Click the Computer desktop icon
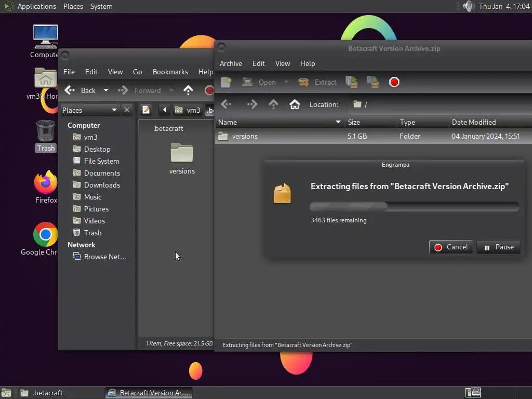The width and height of the screenshot is (532, 399). pos(45,42)
